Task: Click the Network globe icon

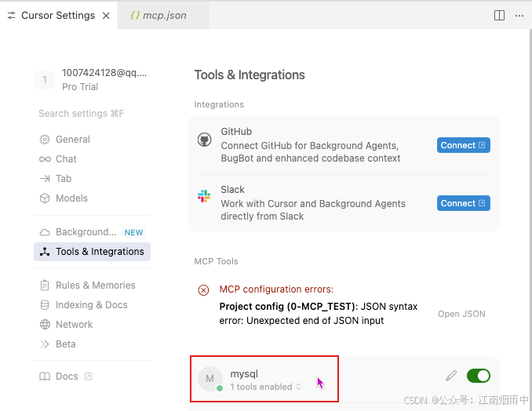Action: (x=45, y=325)
